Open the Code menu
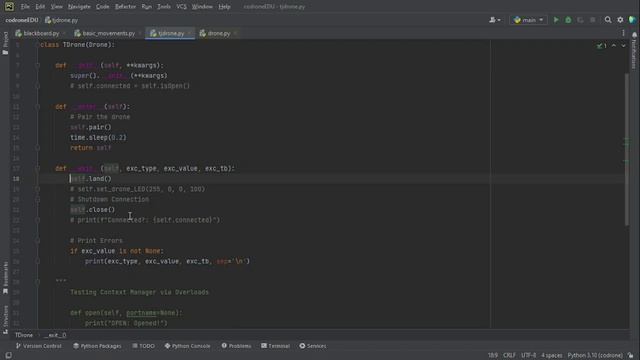 click(102, 7)
